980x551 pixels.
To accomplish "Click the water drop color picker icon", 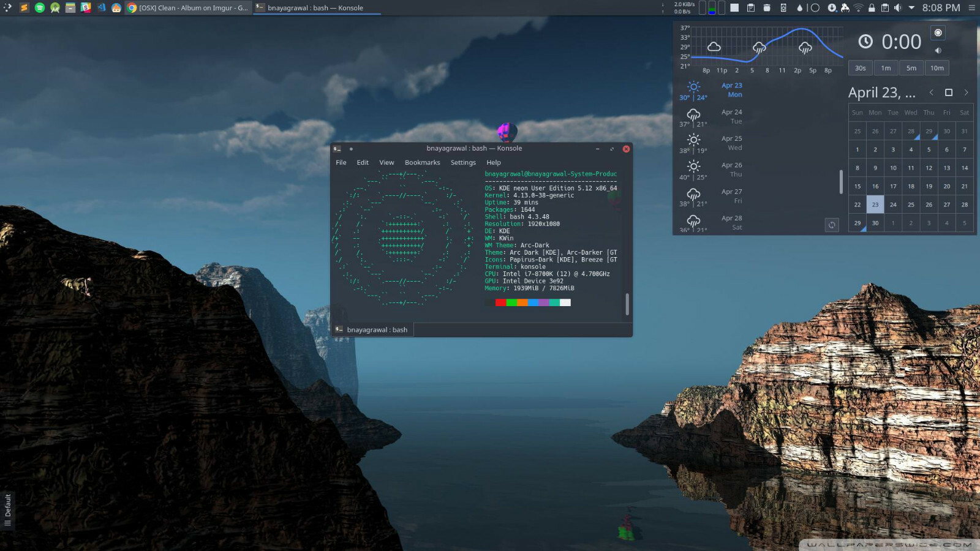I will coord(799,7).
